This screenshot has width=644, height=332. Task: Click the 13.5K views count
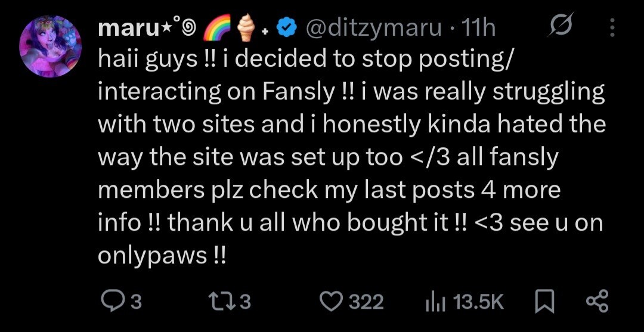(x=478, y=302)
